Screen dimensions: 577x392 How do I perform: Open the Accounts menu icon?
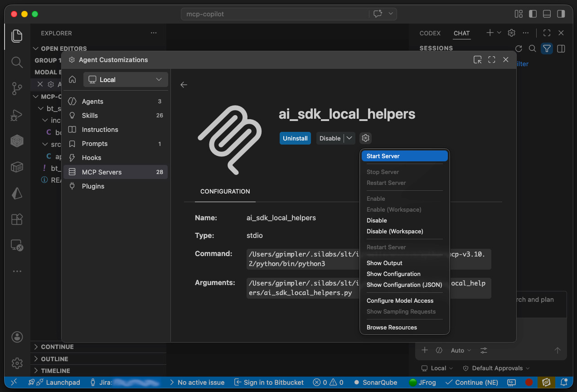[17, 337]
